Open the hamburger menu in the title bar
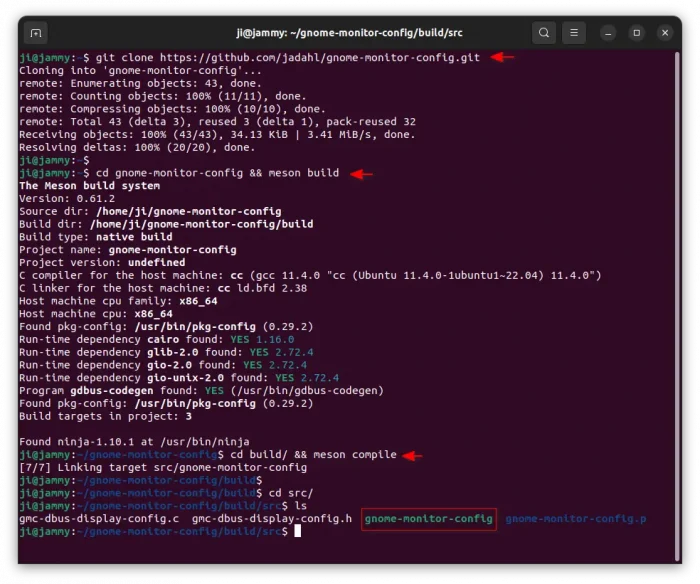The width and height of the screenshot is (700, 584). point(574,33)
